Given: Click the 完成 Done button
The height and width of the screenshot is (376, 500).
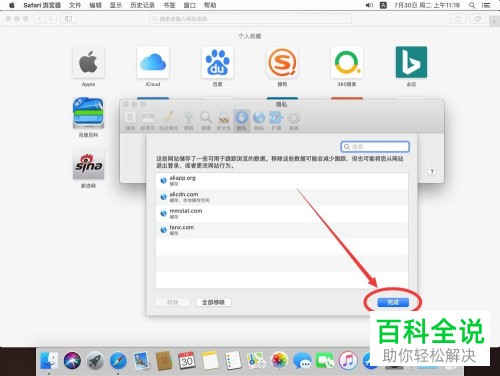Looking at the screenshot, I should 393,302.
